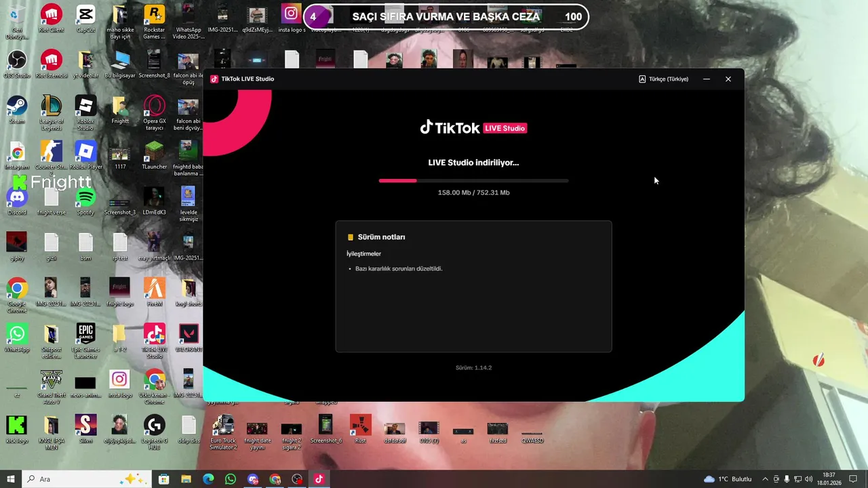This screenshot has width=868, height=488.
Task: Open the Epic Games Launcher shortcut
Action: [85, 341]
